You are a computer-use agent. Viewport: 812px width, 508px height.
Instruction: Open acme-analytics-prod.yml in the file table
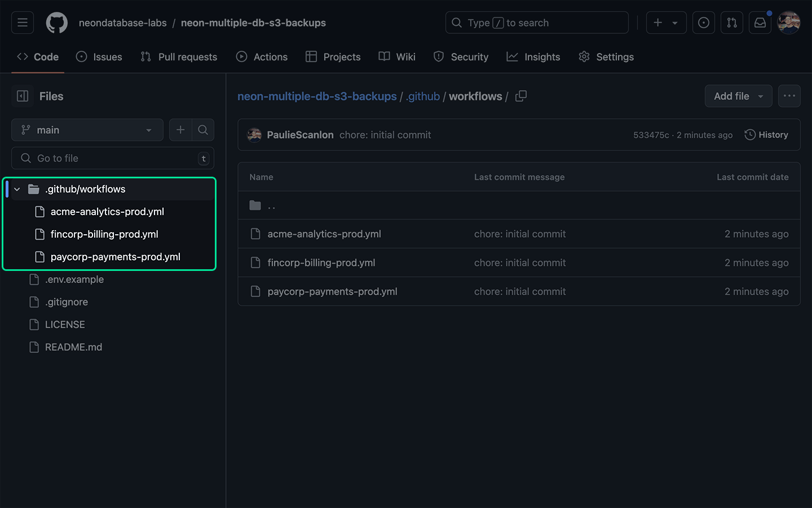(x=324, y=234)
